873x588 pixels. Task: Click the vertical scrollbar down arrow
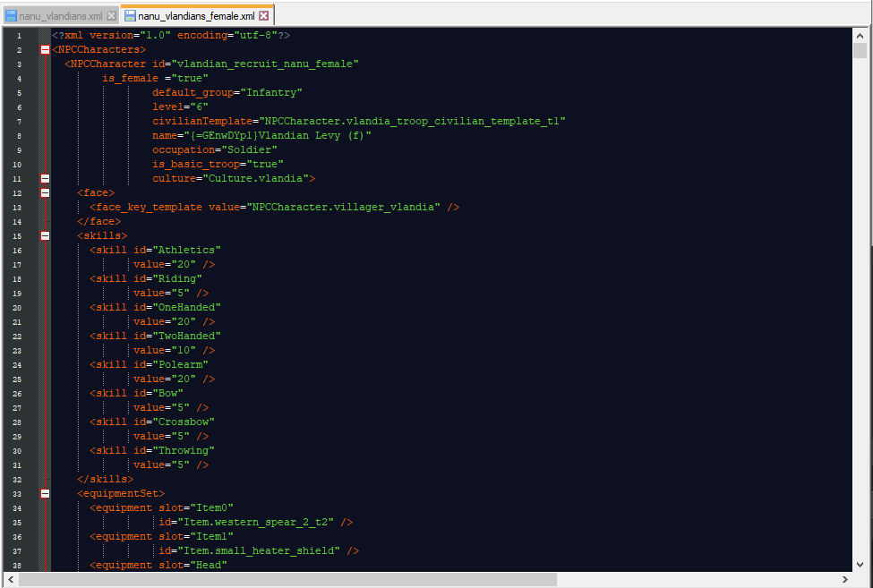(x=860, y=565)
